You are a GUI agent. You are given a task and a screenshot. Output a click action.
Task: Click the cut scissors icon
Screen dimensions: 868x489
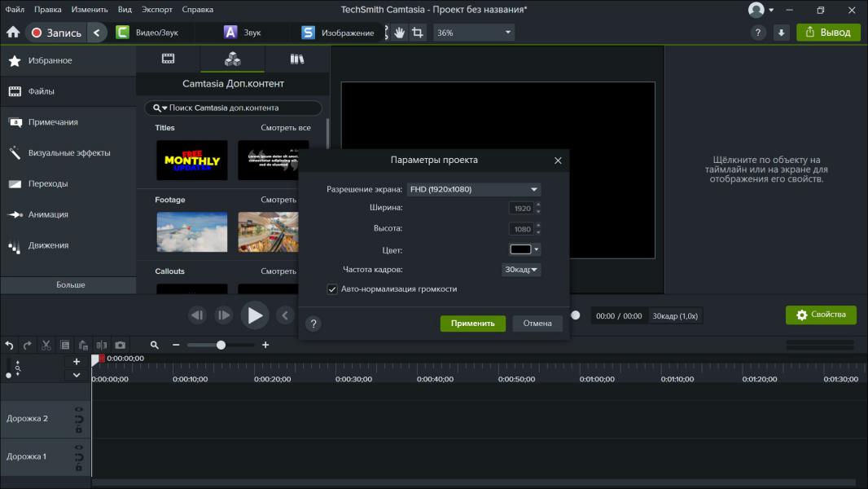point(46,345)
